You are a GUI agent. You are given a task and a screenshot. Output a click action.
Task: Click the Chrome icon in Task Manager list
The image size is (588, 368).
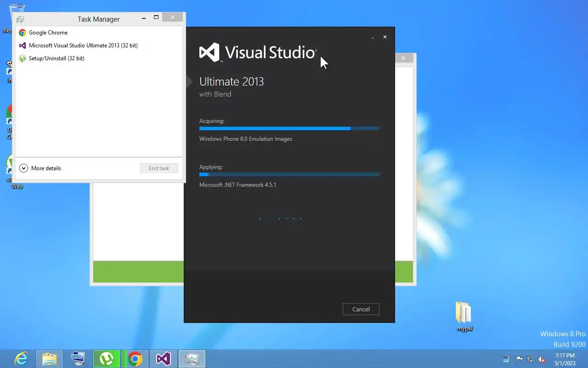point(22,33)
